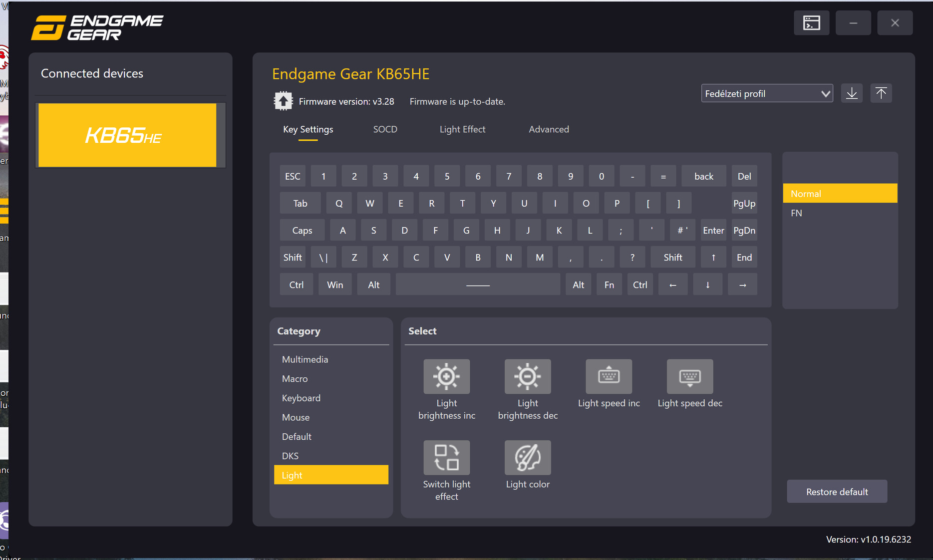Choose the Mouse category
The width and height of the screenshot is (933, 560).
[331, 417]
